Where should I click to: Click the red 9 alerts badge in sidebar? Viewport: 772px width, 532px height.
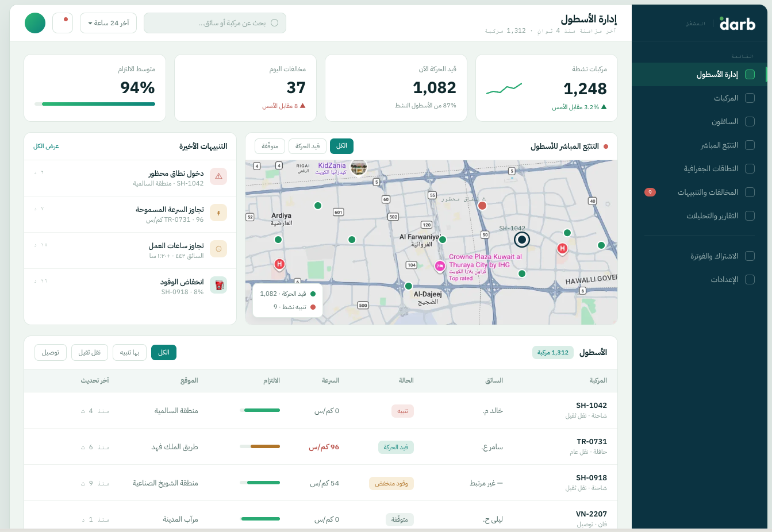click(x=650, y=192)
